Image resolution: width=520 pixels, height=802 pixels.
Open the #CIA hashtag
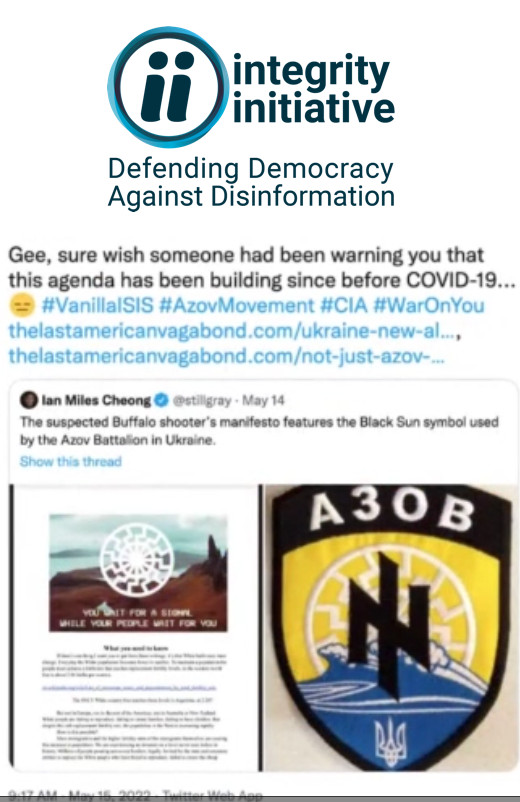coord(344,305)
